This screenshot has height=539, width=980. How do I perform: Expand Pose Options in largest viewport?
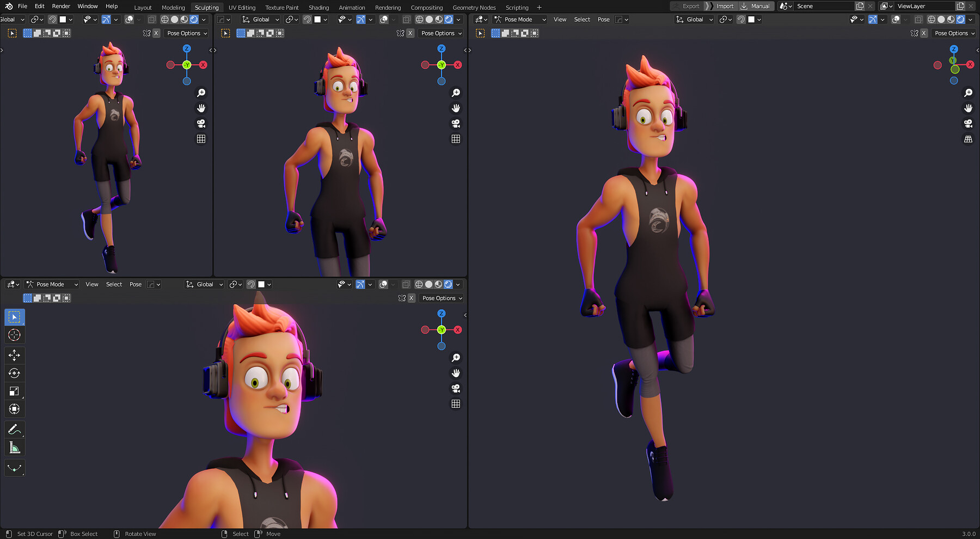pos(954,33)
